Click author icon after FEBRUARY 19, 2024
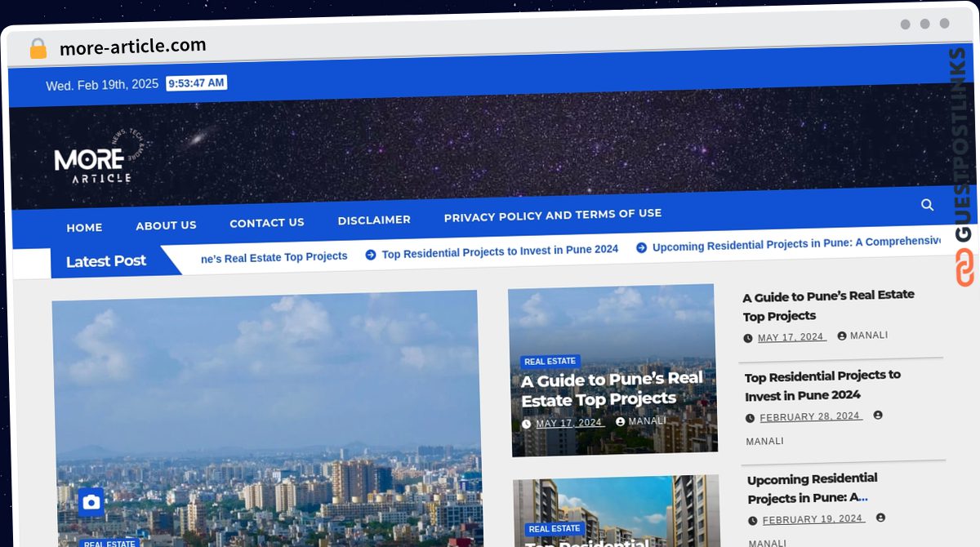 coord(880,518)
